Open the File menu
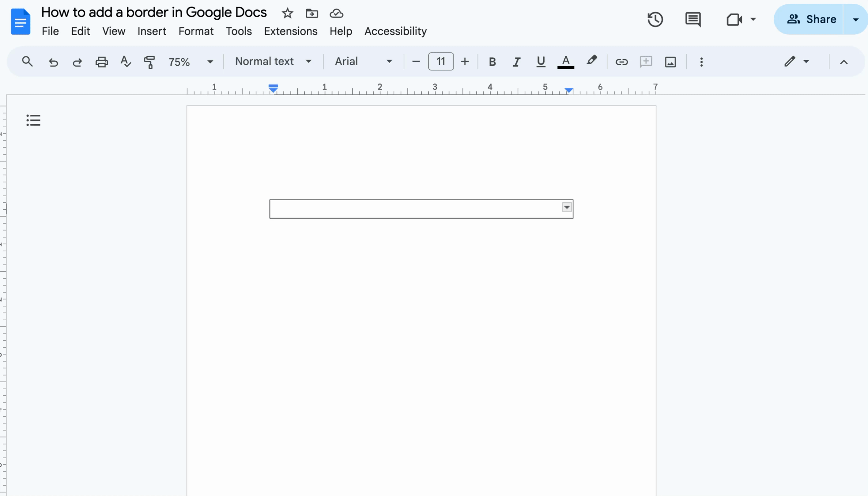The width and height of the screenshot is (868, 496). coord(50,31)
